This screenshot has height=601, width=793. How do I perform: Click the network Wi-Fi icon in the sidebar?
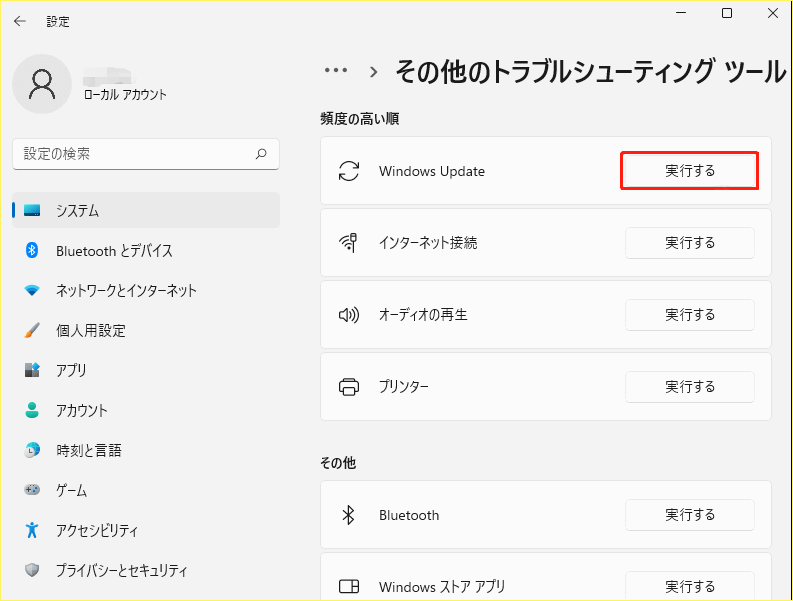32,291
